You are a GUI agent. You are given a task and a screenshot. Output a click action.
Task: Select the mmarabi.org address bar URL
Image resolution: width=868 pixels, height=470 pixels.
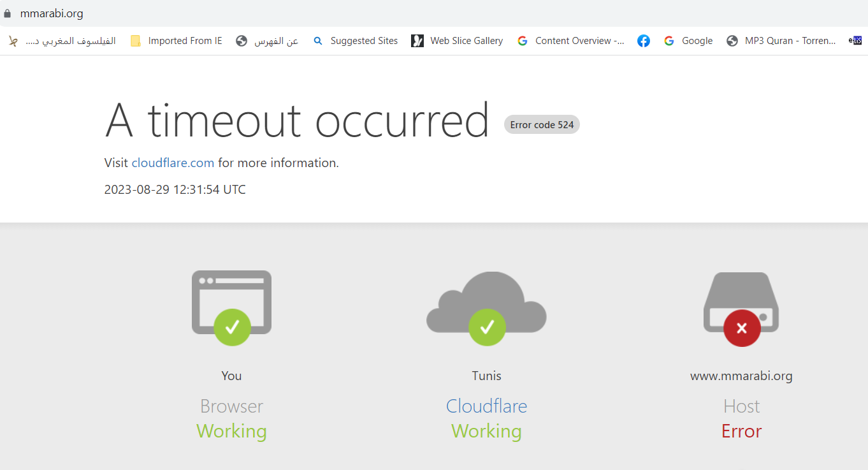[x=52, y=13]
